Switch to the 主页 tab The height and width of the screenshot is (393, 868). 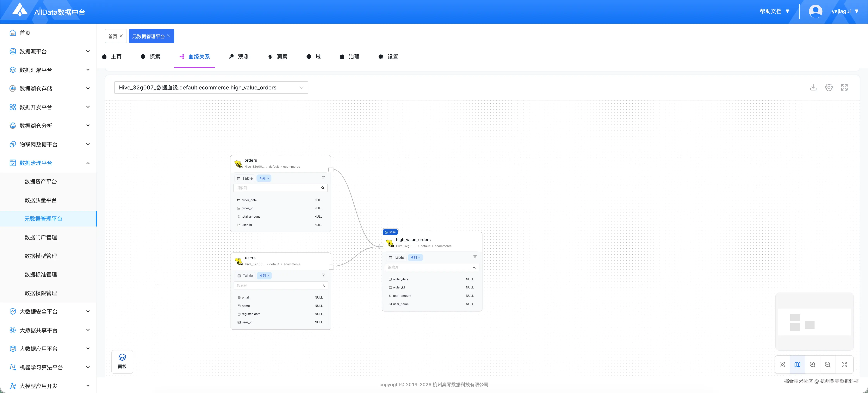[112, 57]
